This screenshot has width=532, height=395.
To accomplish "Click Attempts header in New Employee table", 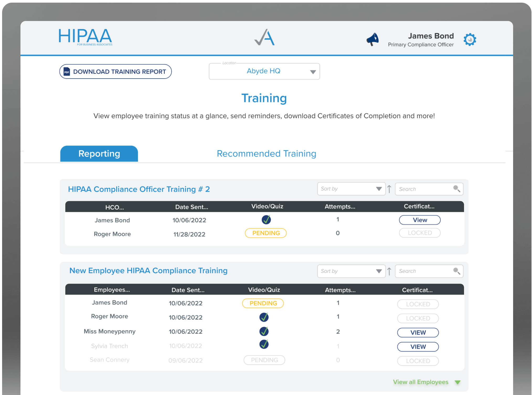I will pyautogui.click(x=340, y=290).
